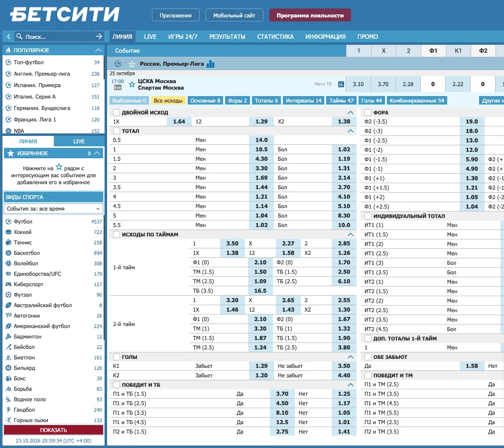Click in the Поиск... search field
This screenshot has width=504, height=448.
59,37
